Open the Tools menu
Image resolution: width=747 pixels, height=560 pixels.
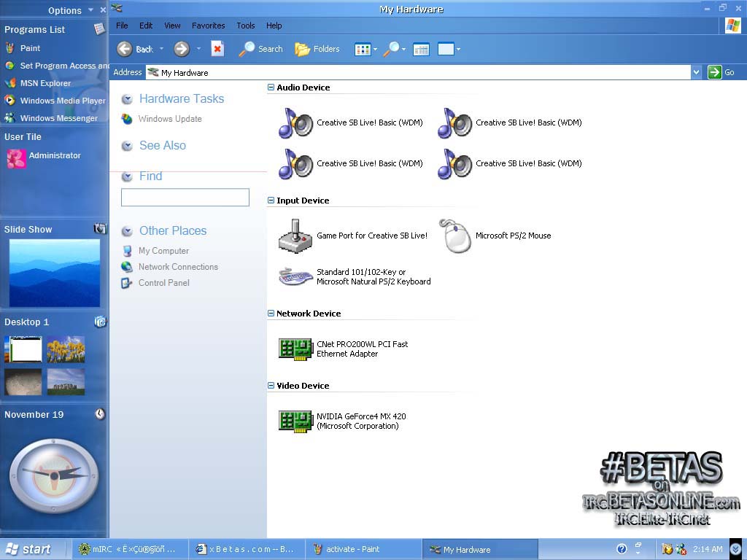pyautogui.click(x=246, y=26)
